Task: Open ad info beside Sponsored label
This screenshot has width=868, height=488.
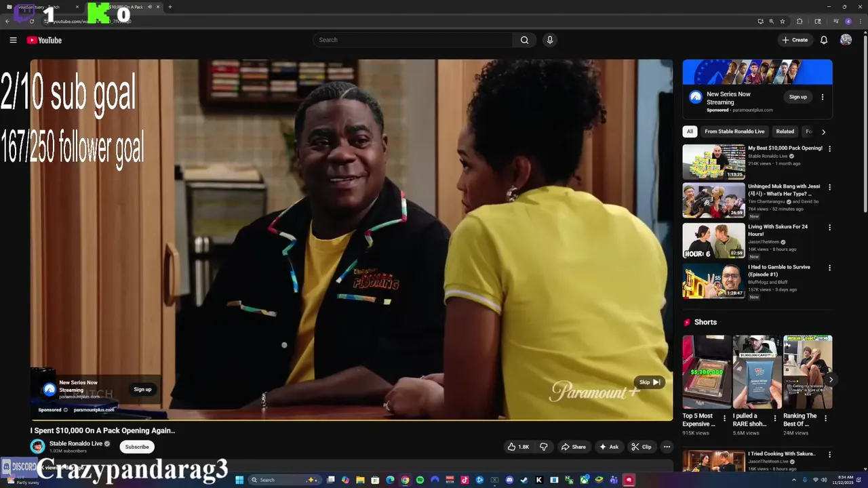Action: click(x=65, y=410)
